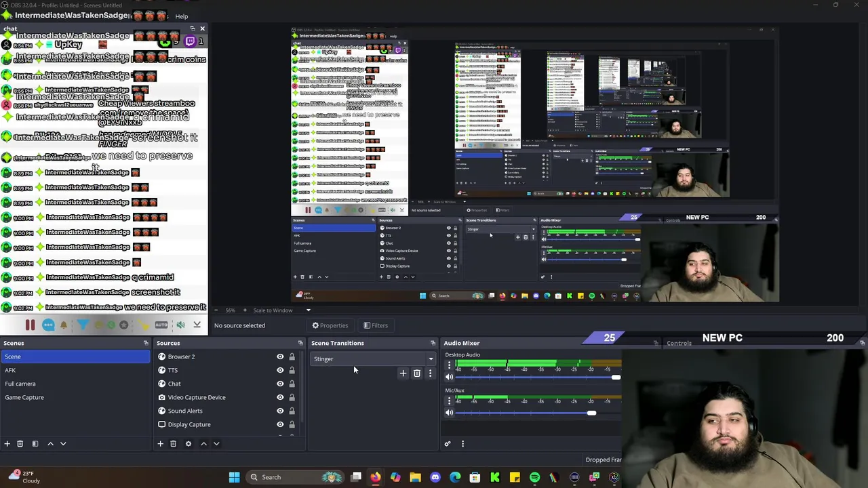This screenshot has height=488, width=868.
Task: Add a new scene with the plus icon
Action: point(7,444)
